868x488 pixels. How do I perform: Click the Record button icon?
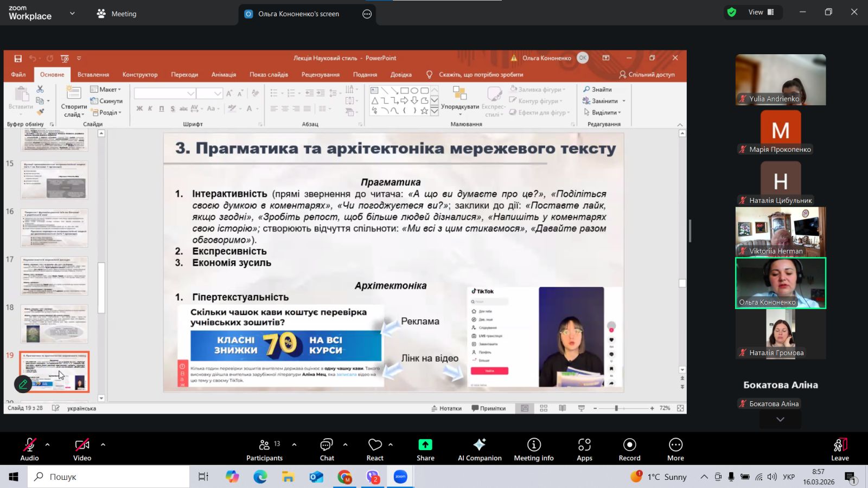629,445
